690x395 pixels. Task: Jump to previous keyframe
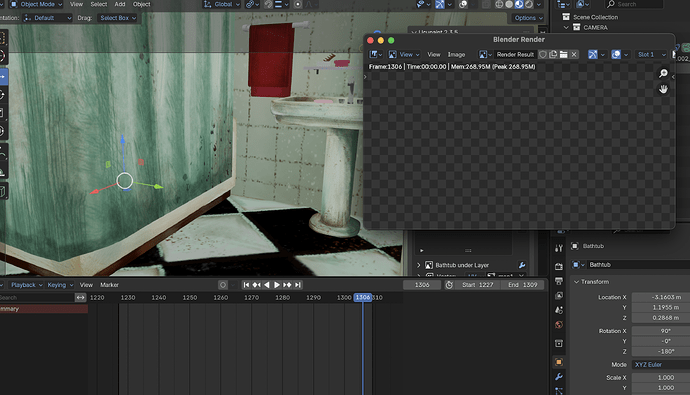[x=257, y=285]
